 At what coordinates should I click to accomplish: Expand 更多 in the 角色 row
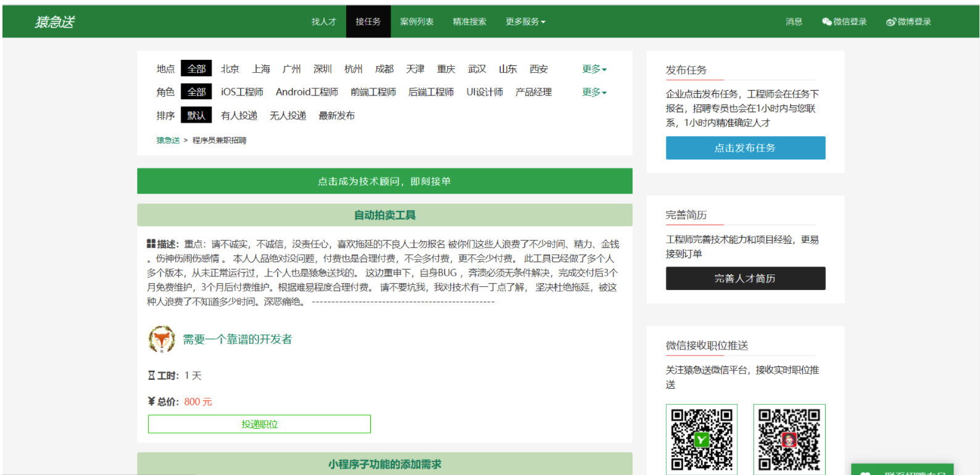click(x=594, y=92)
